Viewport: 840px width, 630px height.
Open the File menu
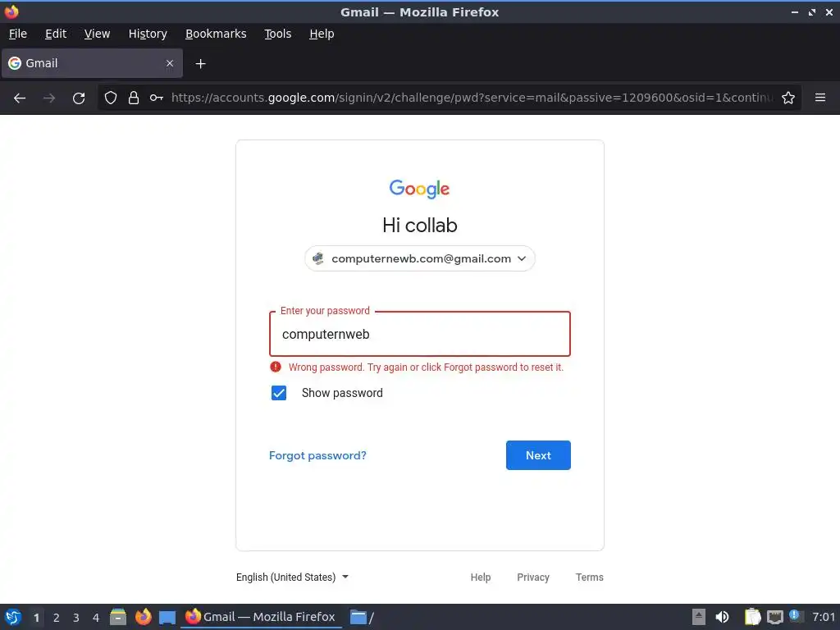pos(18,34)
